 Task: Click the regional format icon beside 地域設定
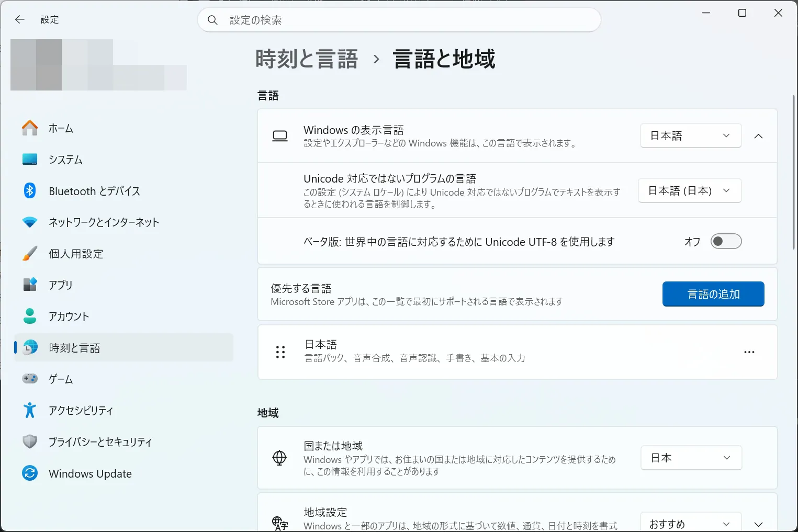(280, 523)
